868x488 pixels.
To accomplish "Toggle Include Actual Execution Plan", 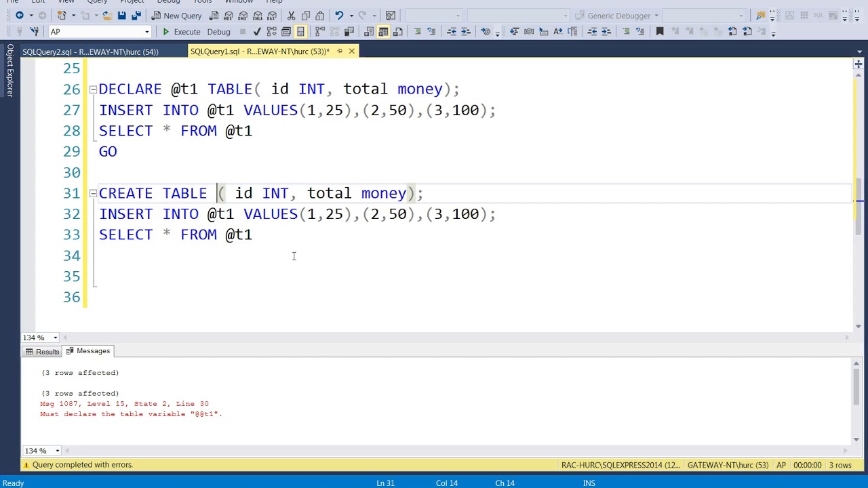I will (319, 31).
